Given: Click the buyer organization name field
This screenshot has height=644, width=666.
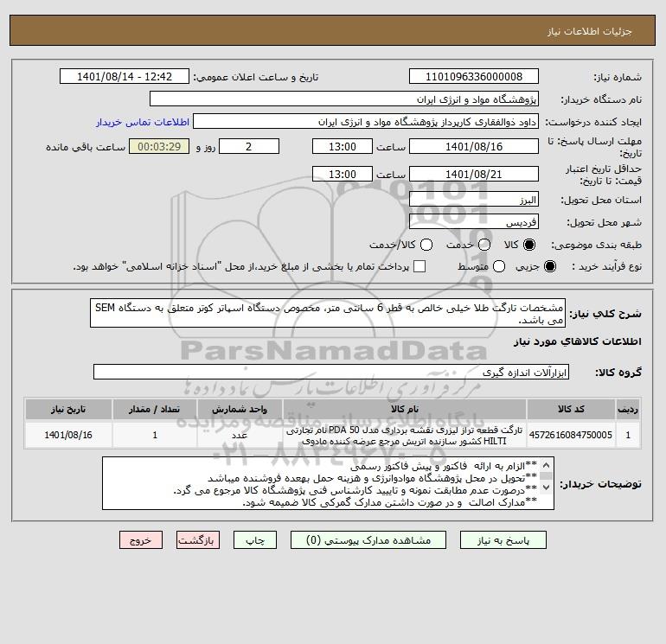Looking at the screenshot, I should pyautogui.click(x=344, y=99).
